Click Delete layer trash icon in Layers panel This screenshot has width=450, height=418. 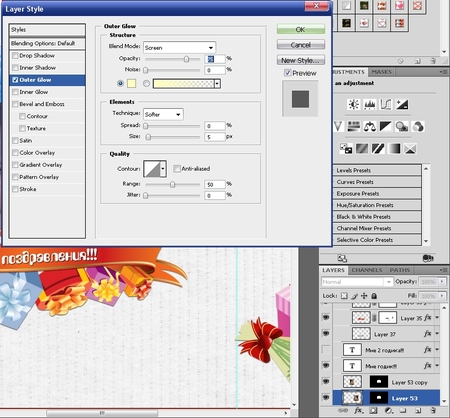tap(433, 410)
